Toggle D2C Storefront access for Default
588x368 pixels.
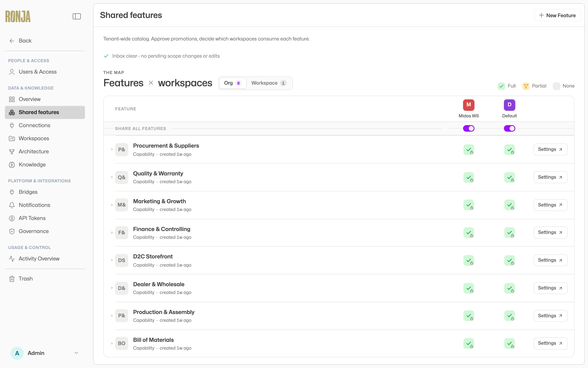point(510,260)
